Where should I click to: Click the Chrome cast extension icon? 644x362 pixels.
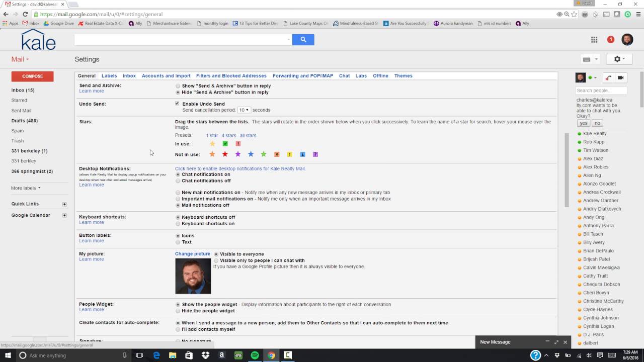pos(606,14)
